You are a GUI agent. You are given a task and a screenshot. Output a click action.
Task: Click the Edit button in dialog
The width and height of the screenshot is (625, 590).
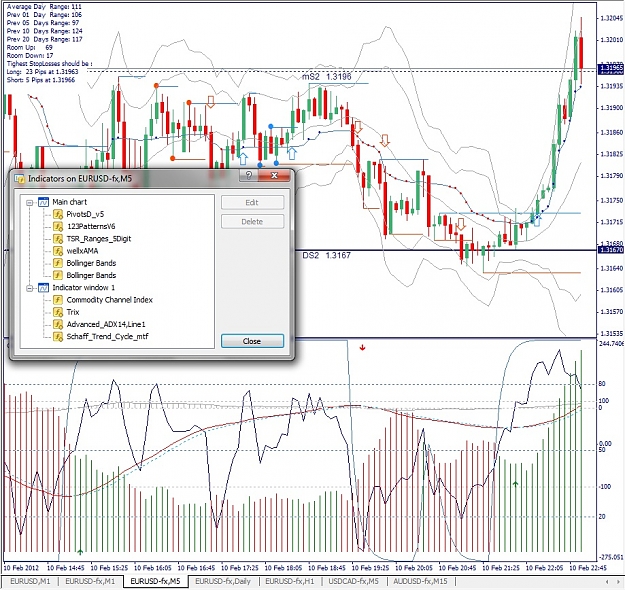pos(252,203)
